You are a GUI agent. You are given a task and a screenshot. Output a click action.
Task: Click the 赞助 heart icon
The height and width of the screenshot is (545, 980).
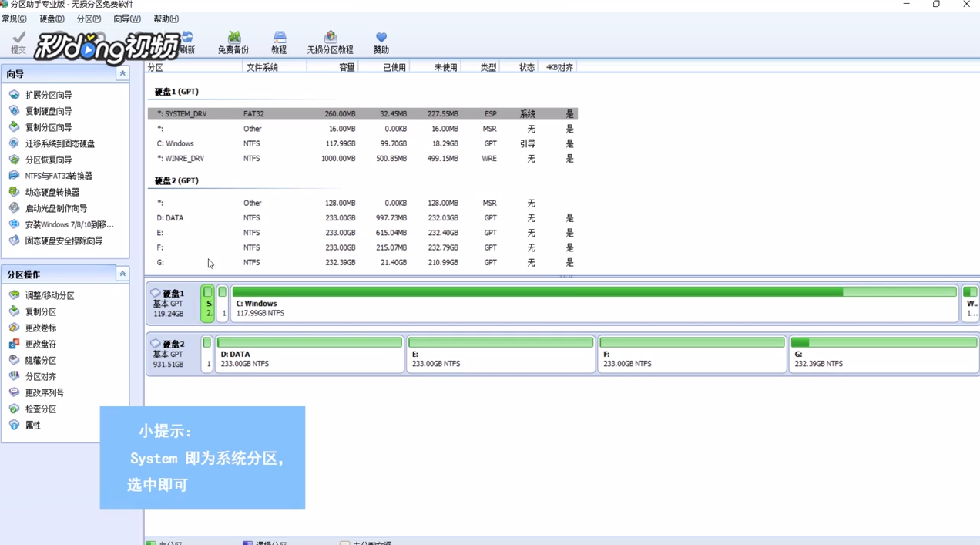381,37
